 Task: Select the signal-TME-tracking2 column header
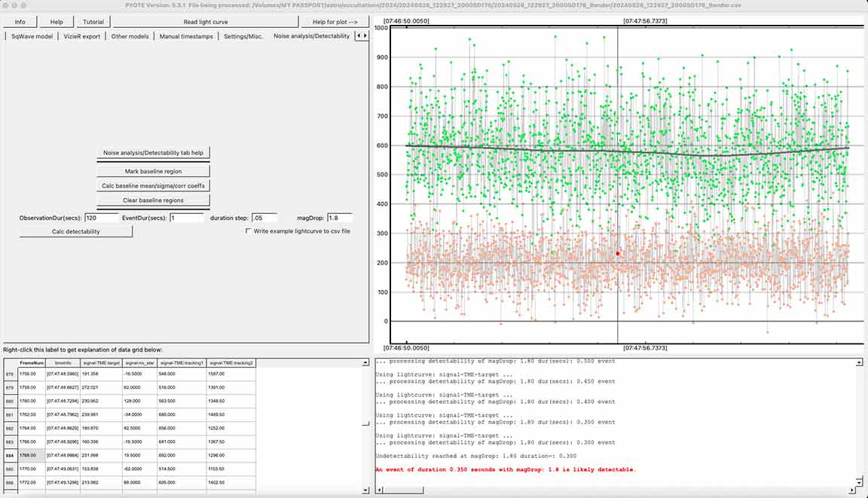click(x=231, y=363)
